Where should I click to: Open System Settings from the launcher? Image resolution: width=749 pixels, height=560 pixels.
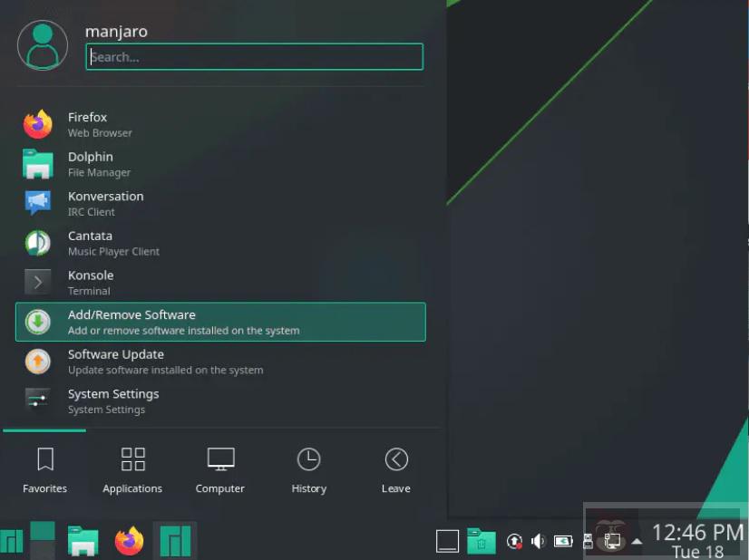coord(113,401)
